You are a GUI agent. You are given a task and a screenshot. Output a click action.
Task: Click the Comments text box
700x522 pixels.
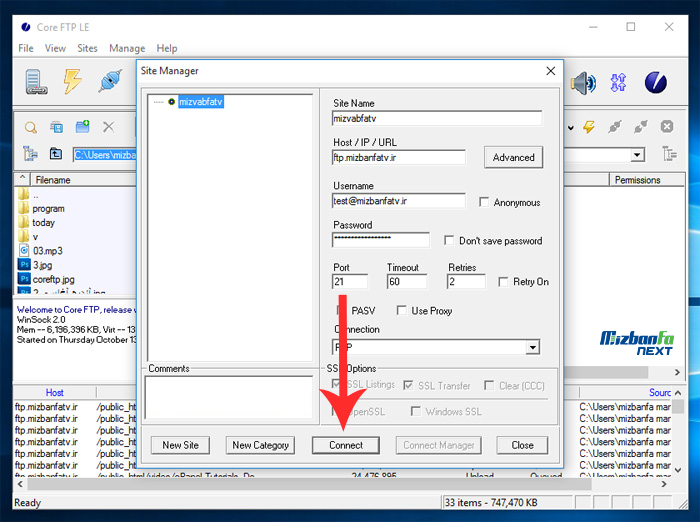pyautogui.click(x=229, y=397)
